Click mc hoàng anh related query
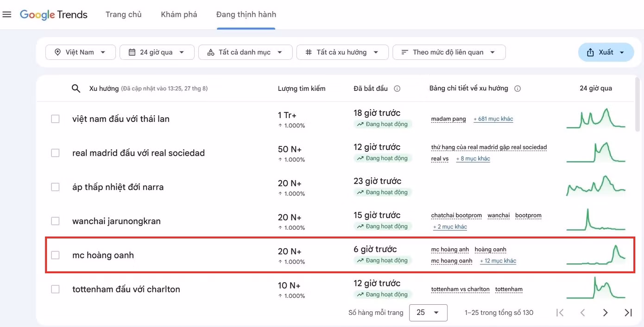Viewport: 644px width, 327px height. pyautogui.click(x=450, y=250)
